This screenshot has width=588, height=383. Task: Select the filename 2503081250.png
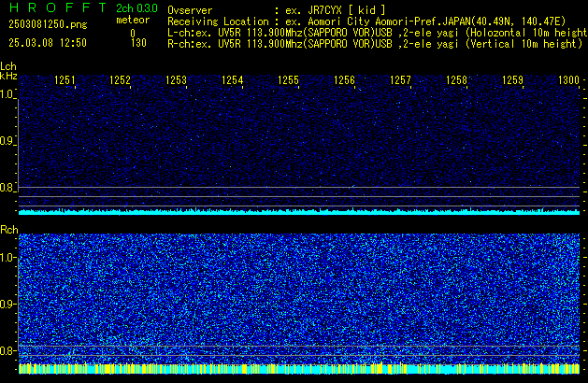point(48,24)
